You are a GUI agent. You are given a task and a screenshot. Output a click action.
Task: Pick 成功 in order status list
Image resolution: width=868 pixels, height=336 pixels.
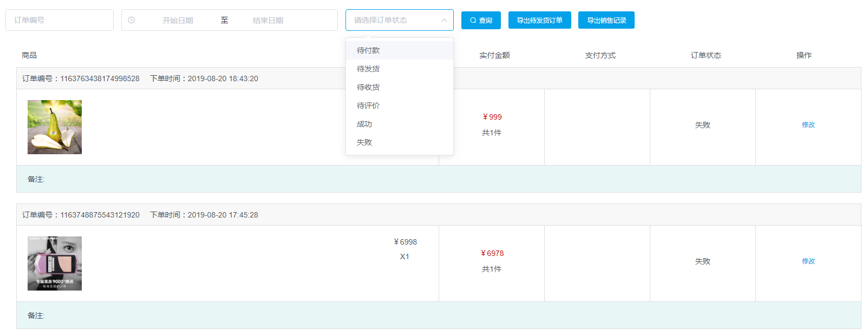pyautogui.click(x=364, y=124)
